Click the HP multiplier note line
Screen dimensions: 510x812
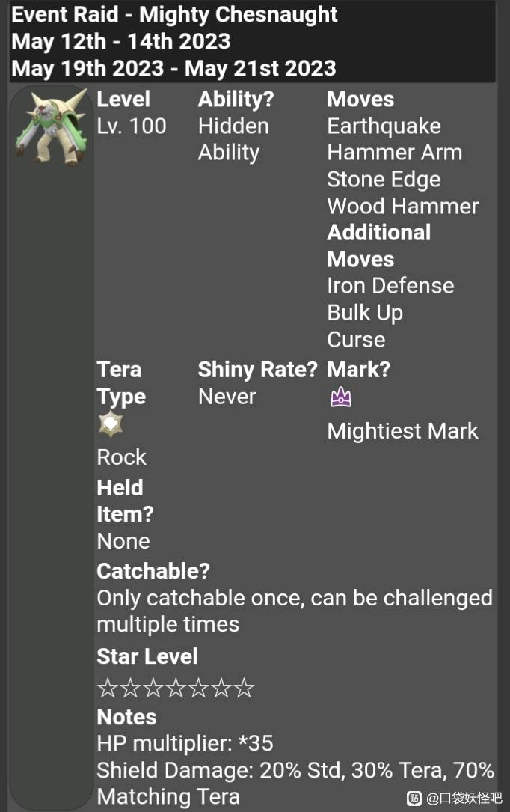(x=185, y=744)
